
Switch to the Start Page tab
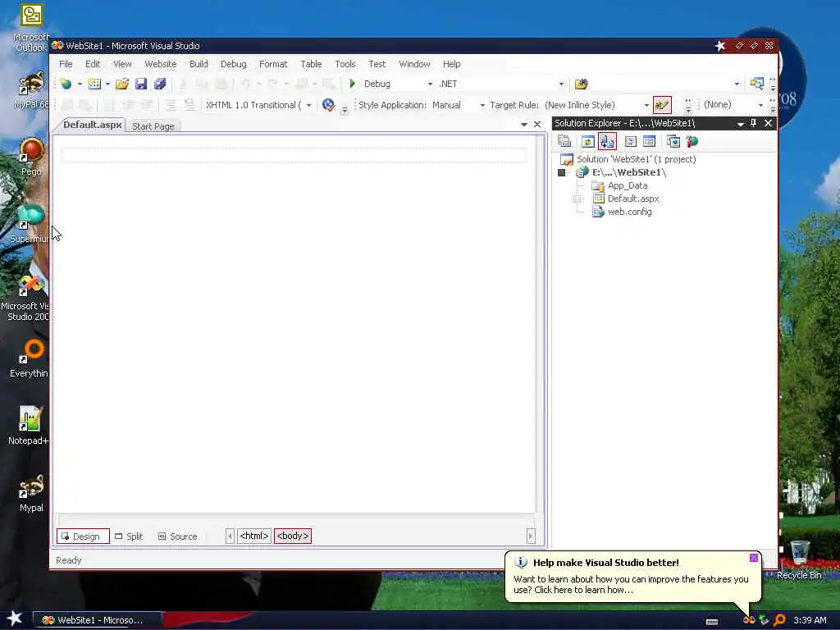click(153, 126)
